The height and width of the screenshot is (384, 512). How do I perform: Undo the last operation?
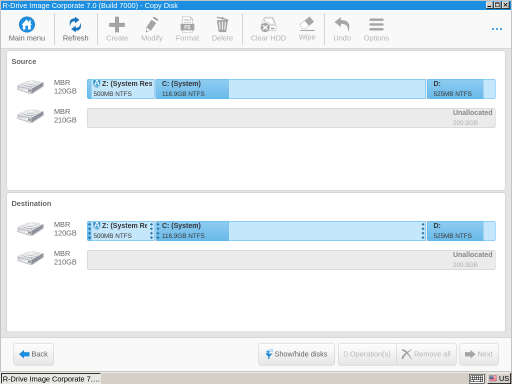coord(342,29)
